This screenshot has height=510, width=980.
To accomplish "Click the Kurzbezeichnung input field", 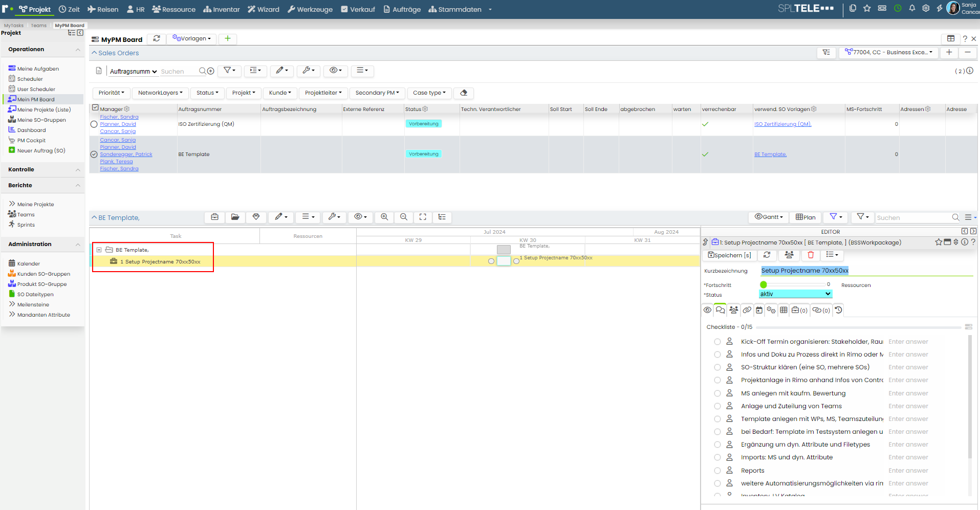I will click(x=866, y=270).
